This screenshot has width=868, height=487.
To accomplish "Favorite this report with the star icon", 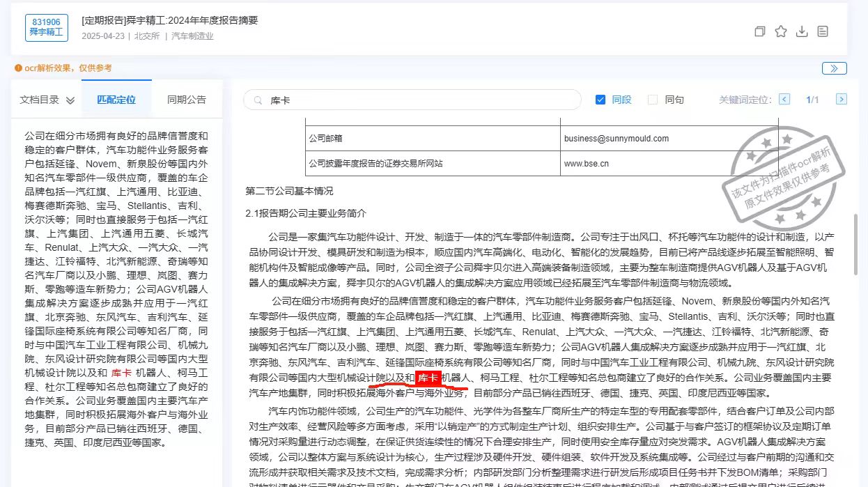I will pos(781,31).
